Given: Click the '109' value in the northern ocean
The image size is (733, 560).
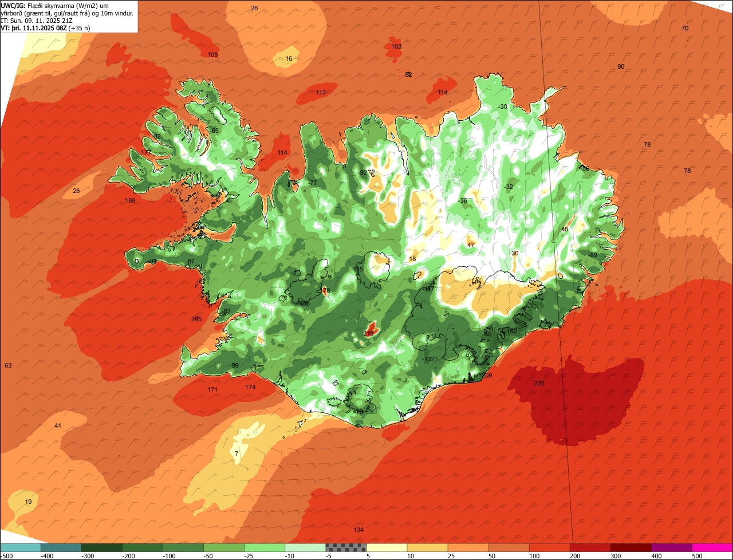Looking at the screenshot, I should coord(212,55).
